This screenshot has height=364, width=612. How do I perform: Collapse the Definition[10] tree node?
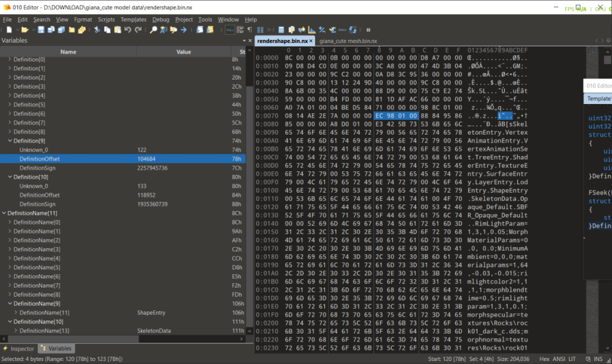click(x=10, y=177)
